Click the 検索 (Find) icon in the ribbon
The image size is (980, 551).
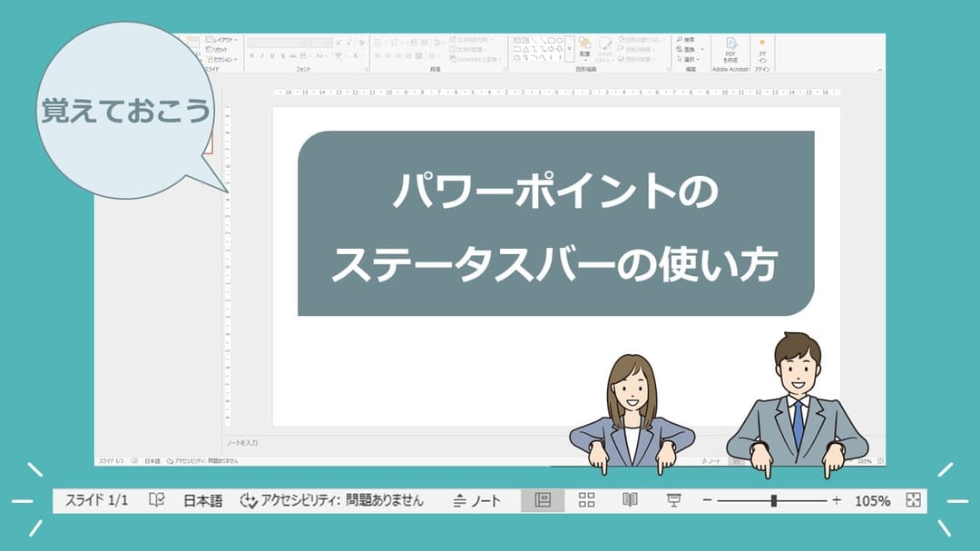tap(687, 40)
